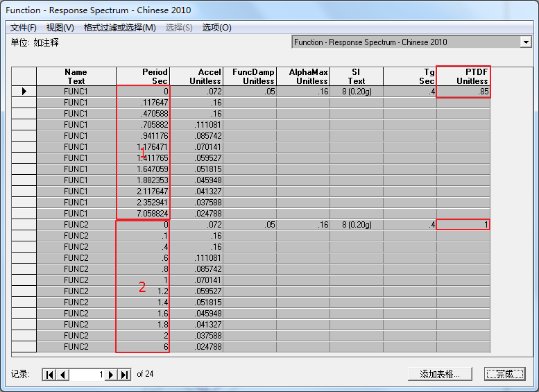Go to the previous record
Screen dimensions: 539x392
pos(62,375)
